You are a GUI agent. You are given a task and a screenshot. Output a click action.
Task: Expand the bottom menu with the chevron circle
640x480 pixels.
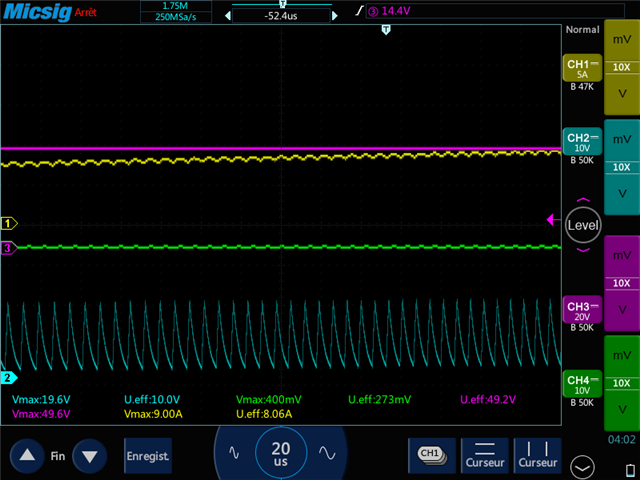(582, 467)
